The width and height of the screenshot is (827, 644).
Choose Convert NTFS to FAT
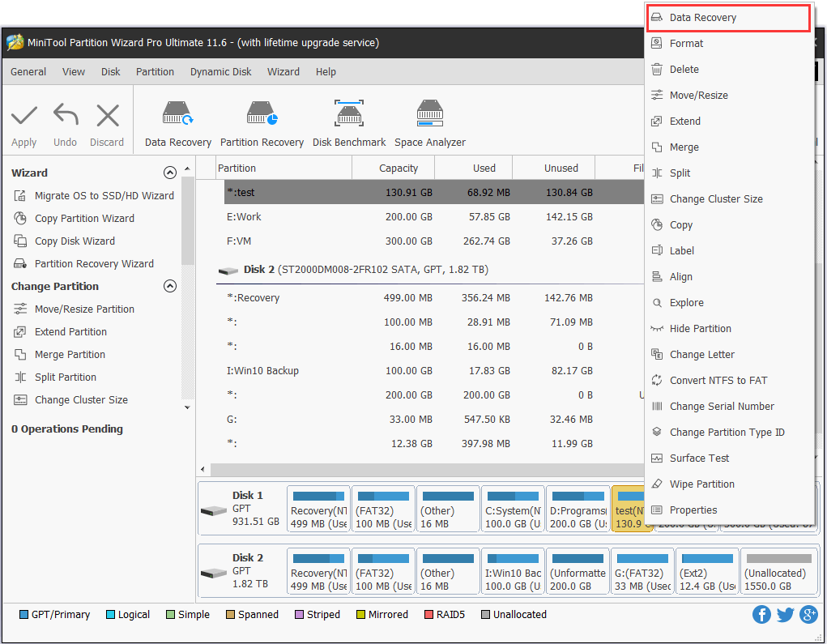click(x=728, y=380)
